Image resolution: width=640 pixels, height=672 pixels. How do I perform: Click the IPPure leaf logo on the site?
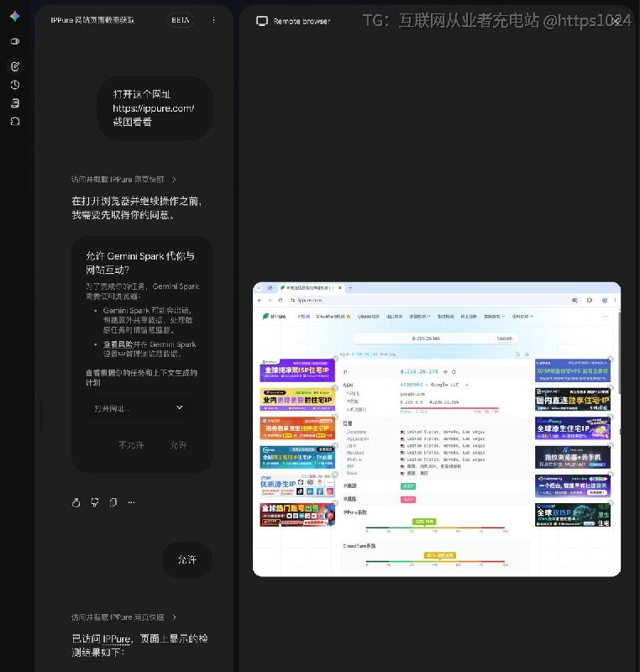(265, 317)
